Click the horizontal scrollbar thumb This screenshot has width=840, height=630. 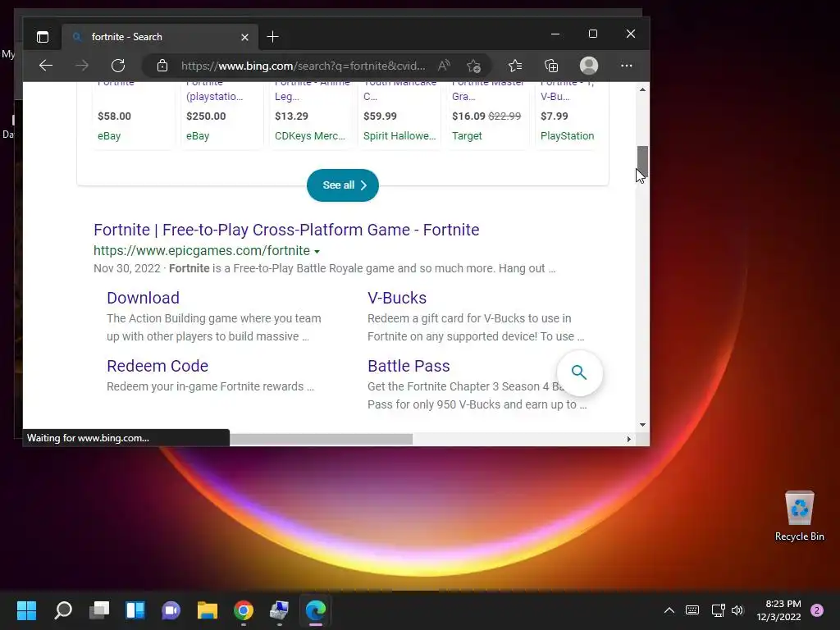coord(322,440)
